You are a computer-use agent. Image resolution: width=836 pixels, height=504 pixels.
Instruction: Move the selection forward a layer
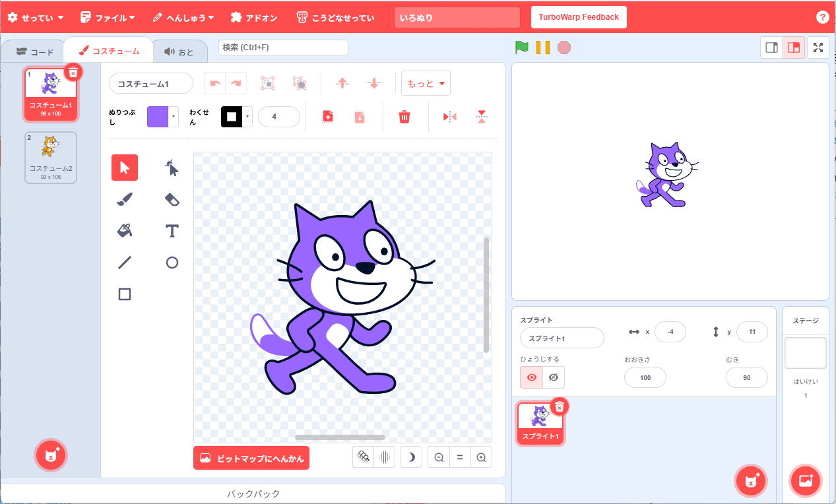click(x=342, y=83)
